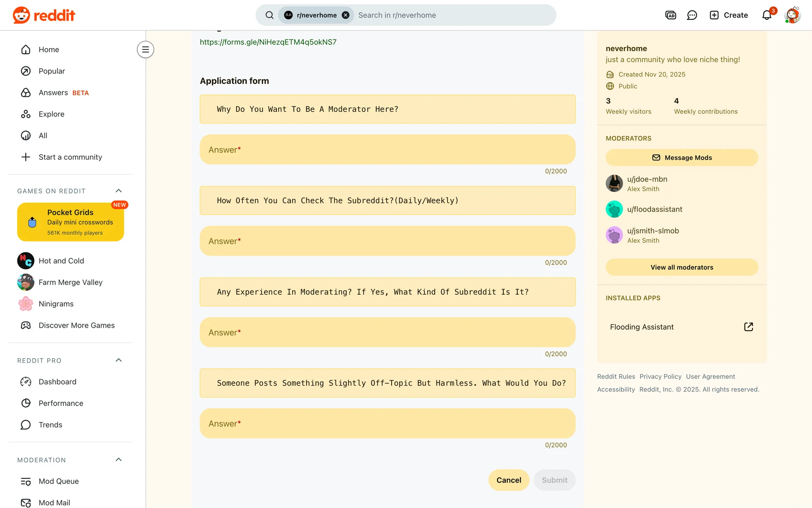Collapse the Moderation section

[119, 460]
